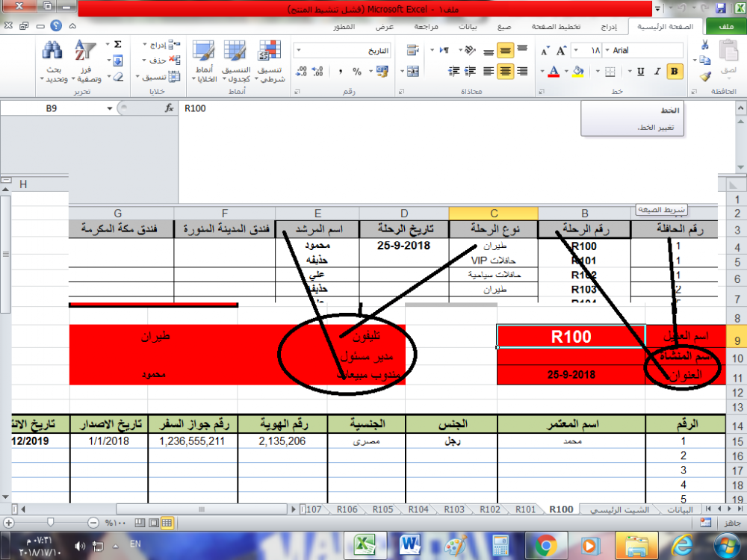Screen dimensions: 747x560
Task: Click the Cut scissors icon
Action: 704,46
